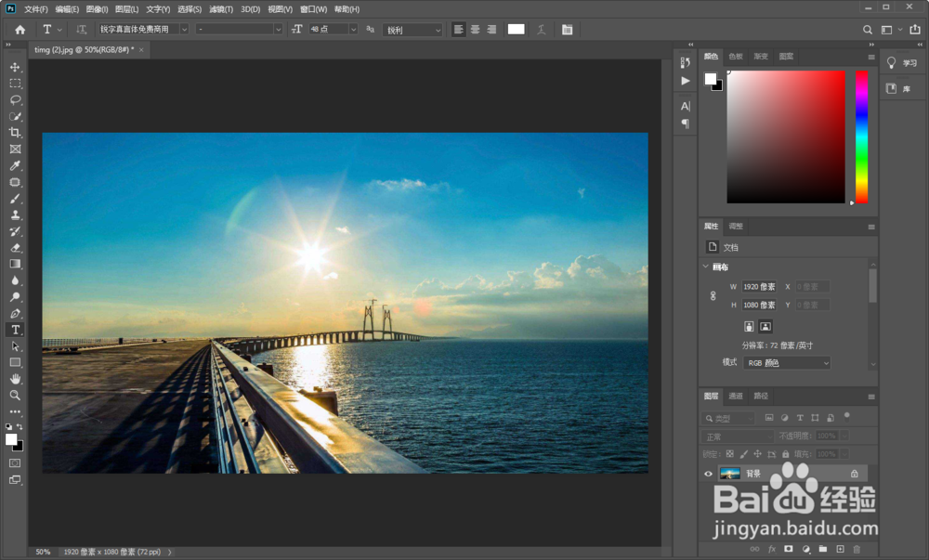This screenshot has width=929, height=560.
Task: Click the 学习 panel button
Action: pos(903,63)
